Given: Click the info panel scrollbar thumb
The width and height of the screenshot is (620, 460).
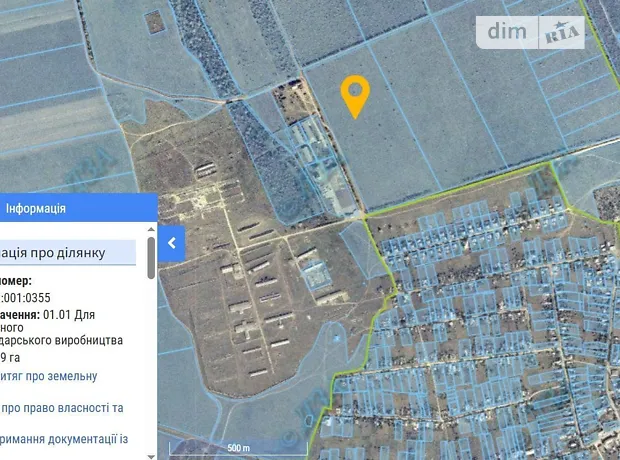Looking at the screenshot, I should (151, 256).
